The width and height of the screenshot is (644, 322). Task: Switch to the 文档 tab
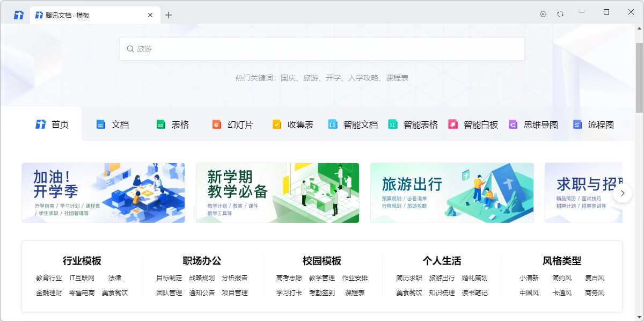tap(112, 125)
